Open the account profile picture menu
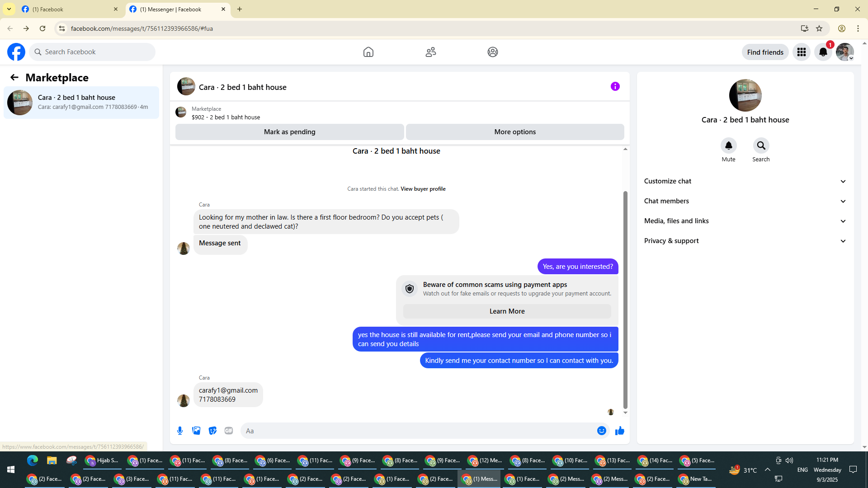This screenshot has width=868, height=488. pyautogui.click(x=845, y=52)
